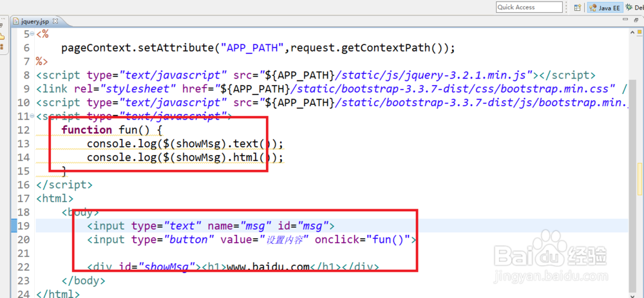
Task: Click onclick="fun()" on line 20
Action: (362, 239)
